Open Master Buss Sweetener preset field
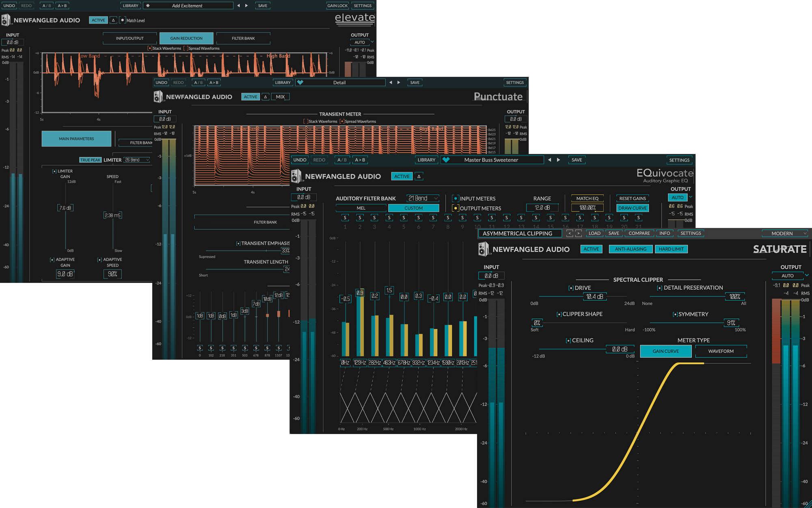This screenshot has height=508, width=812. point(492,160)
